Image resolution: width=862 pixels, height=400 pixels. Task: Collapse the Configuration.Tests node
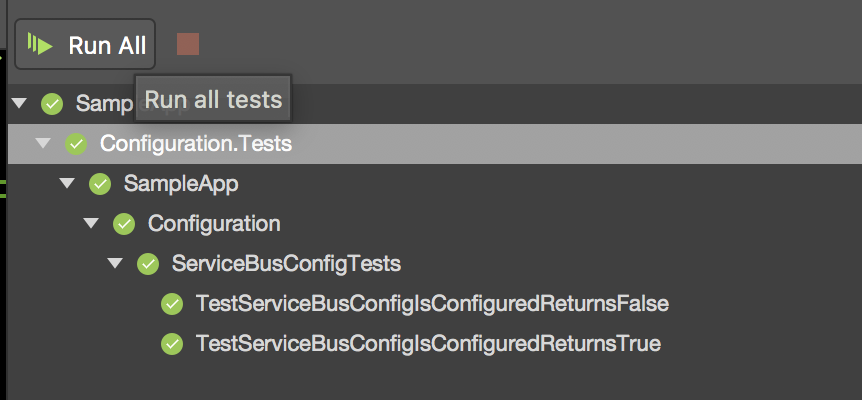[42, 143]
